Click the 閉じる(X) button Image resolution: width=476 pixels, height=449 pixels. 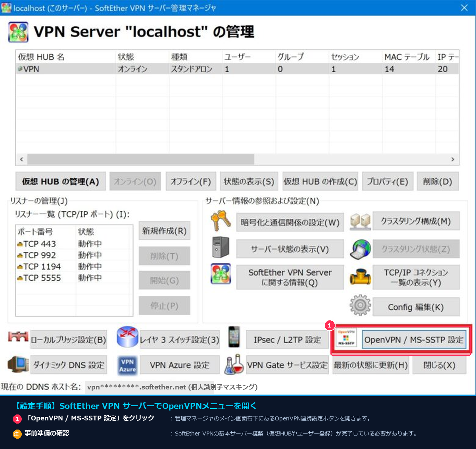439,365
